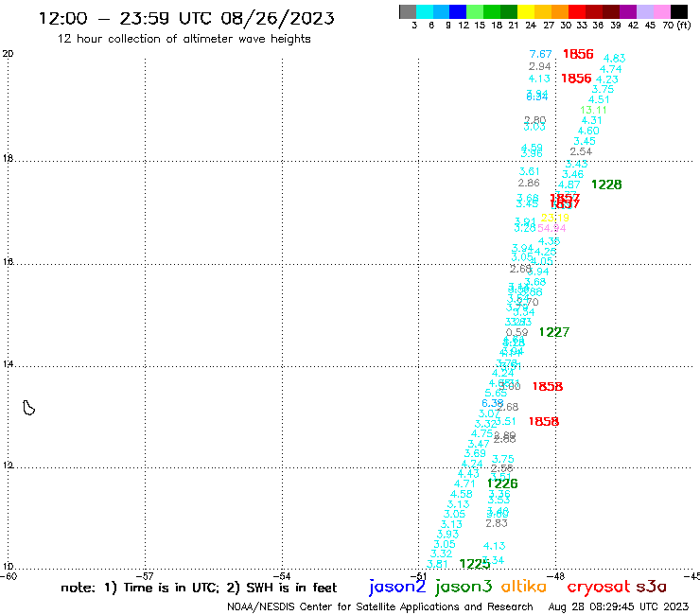Select the bright red 33 ft swatch

pyautogui.click(x=577, y=11)
